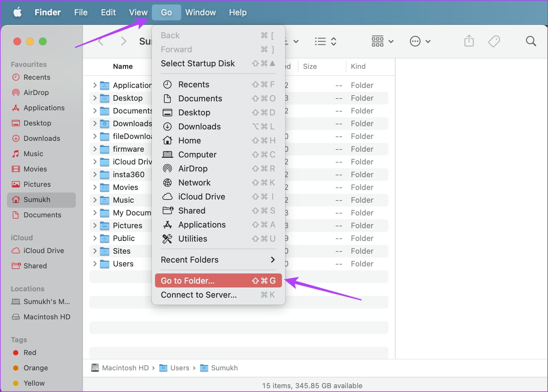Sort by the Name column header
The image size is (548, 392).
(123, 66)
